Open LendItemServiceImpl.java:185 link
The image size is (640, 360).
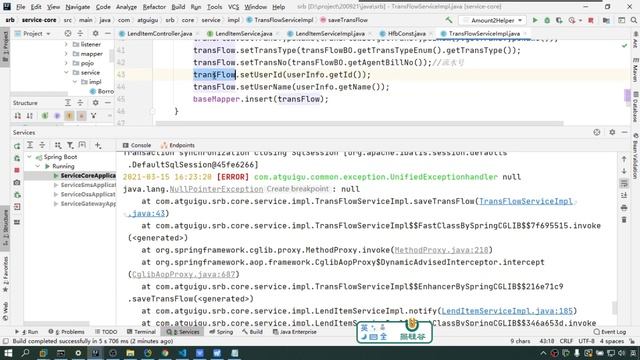click(507, 311)
